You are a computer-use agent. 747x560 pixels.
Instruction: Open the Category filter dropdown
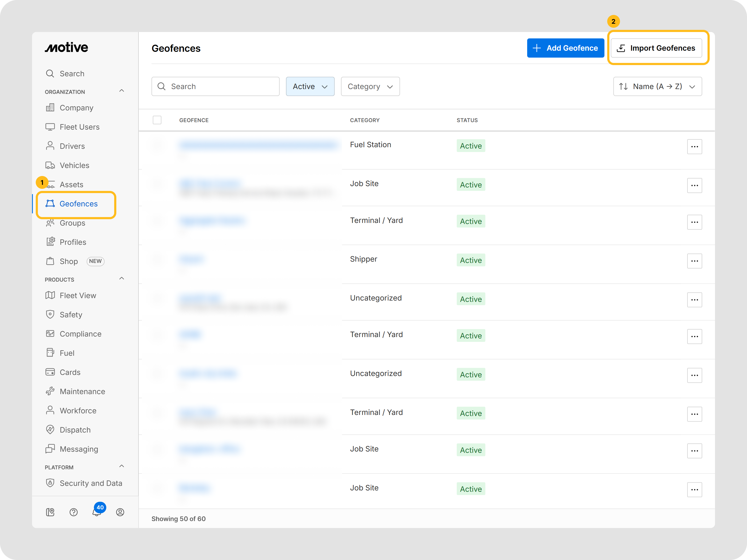(x=370, y=86)
